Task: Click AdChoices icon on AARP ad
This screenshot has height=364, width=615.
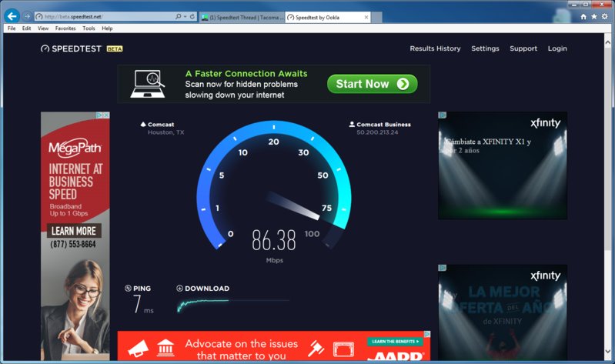Action: pos(427,334)
